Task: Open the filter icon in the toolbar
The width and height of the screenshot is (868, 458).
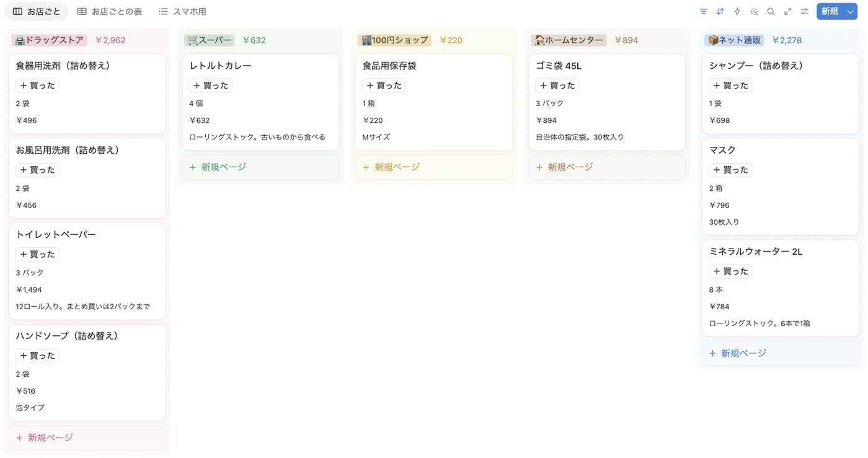Action: pyautogui.click(x=703, y=11)
